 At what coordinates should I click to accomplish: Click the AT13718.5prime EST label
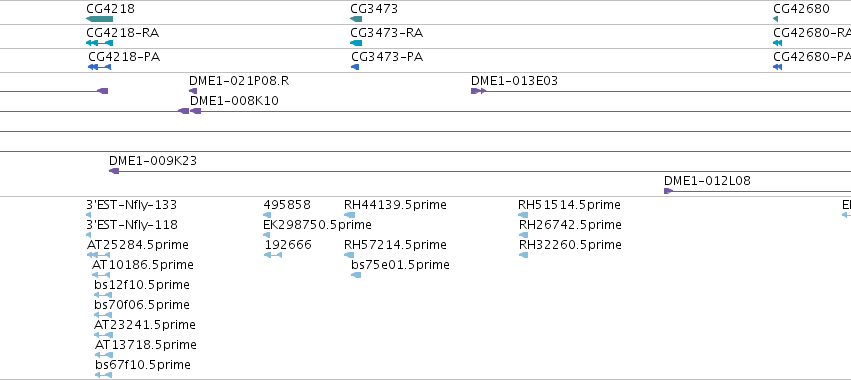click(145, 345)
